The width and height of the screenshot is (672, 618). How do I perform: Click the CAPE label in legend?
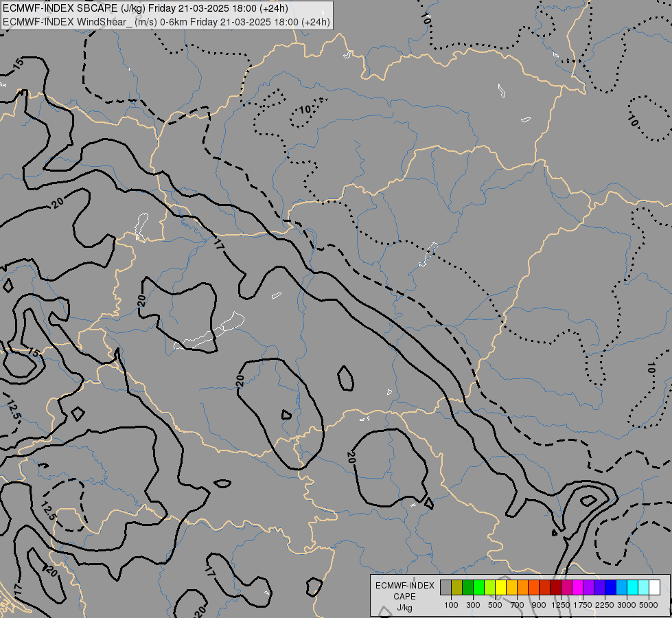tap(404, 597)
